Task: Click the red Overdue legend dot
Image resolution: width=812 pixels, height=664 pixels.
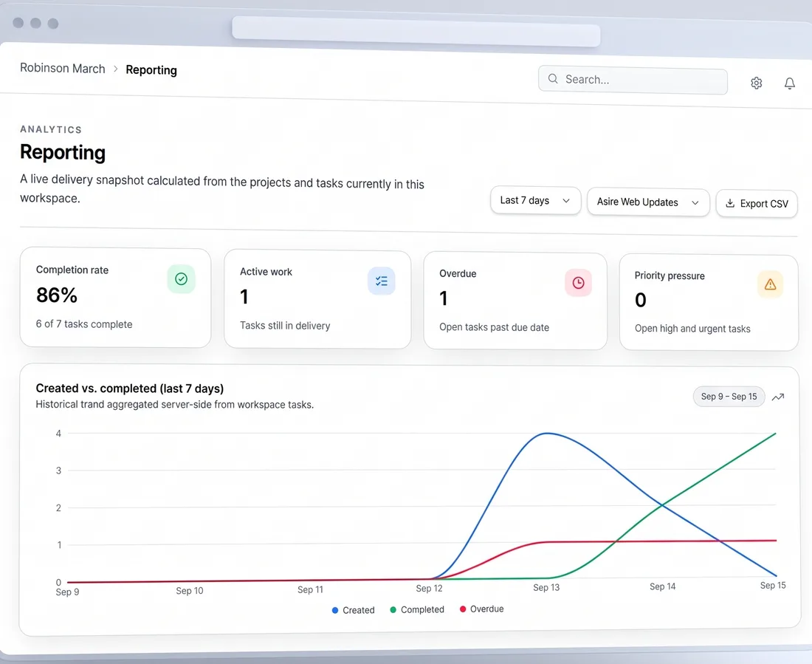Action: (x=463, y=609)
